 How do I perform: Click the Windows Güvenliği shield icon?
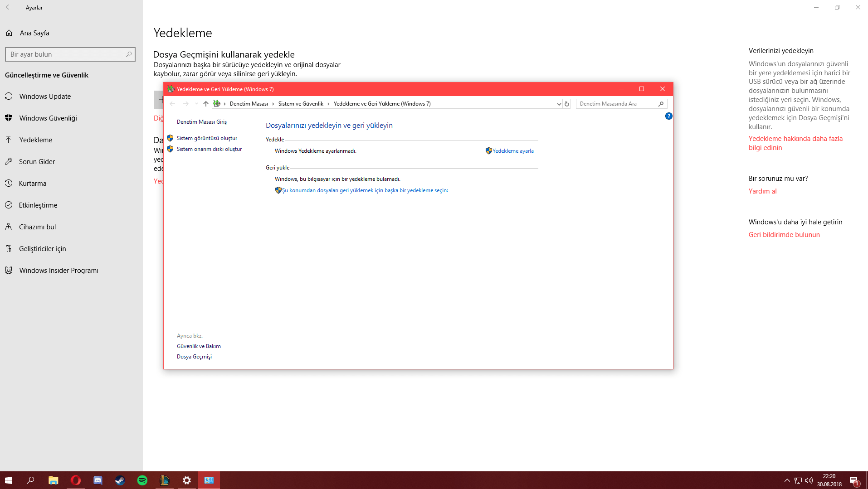tap(9, 118)
